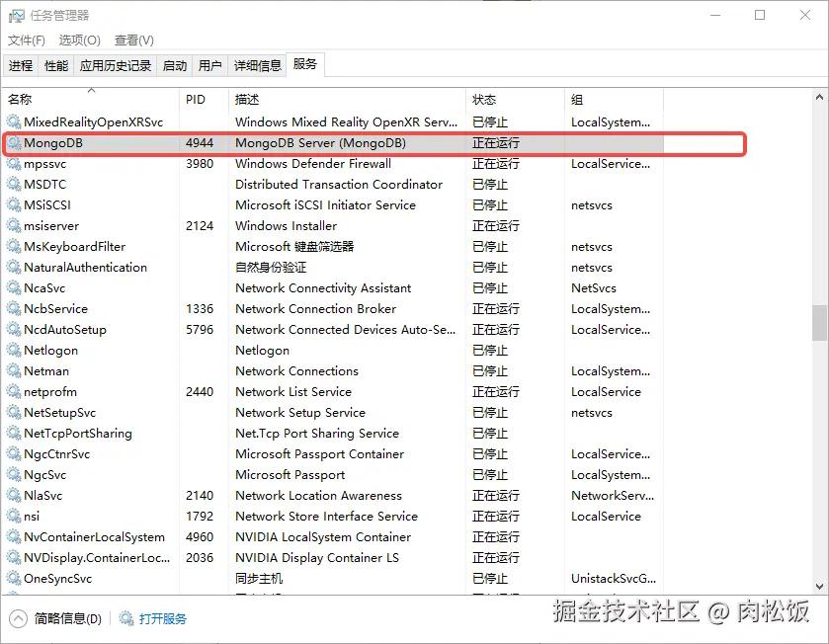Click the MSDTC service gear icon
The image size is (829, 644).
(14, 185)
